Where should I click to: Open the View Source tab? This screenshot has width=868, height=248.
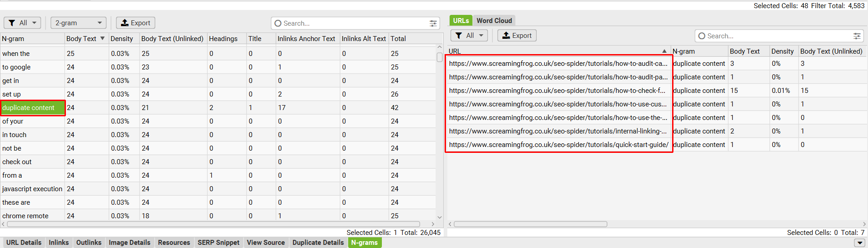[266, 243]
